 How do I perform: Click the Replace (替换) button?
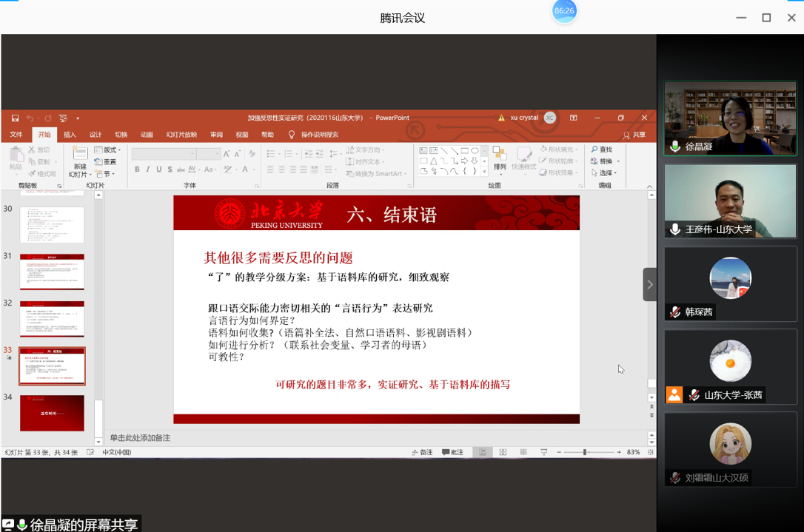(605, 161)
